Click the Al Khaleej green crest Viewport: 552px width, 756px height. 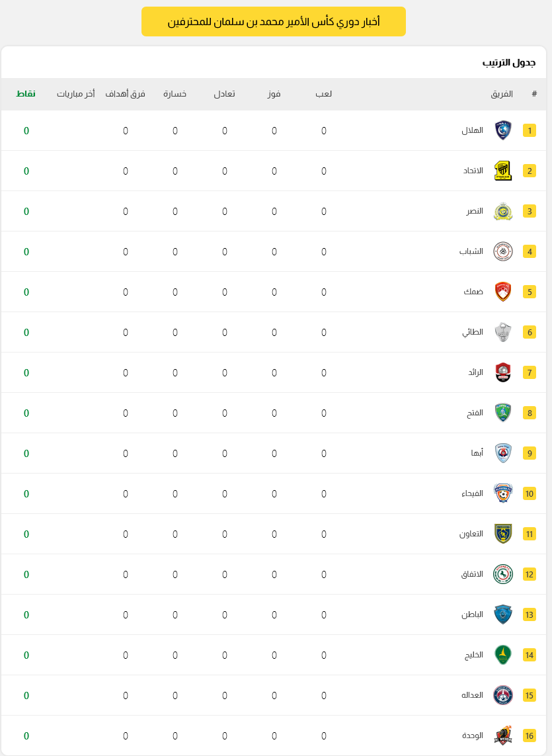(x=503, y=655)
